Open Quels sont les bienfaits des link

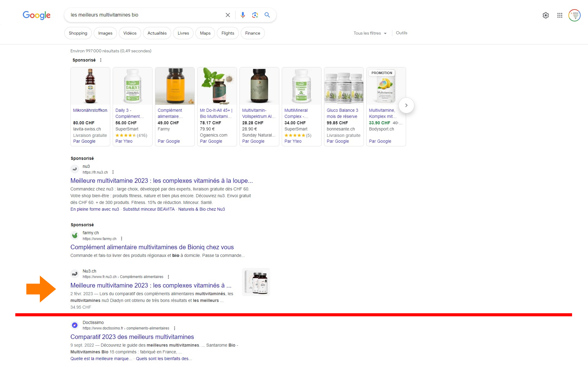[x=164, y=359]
